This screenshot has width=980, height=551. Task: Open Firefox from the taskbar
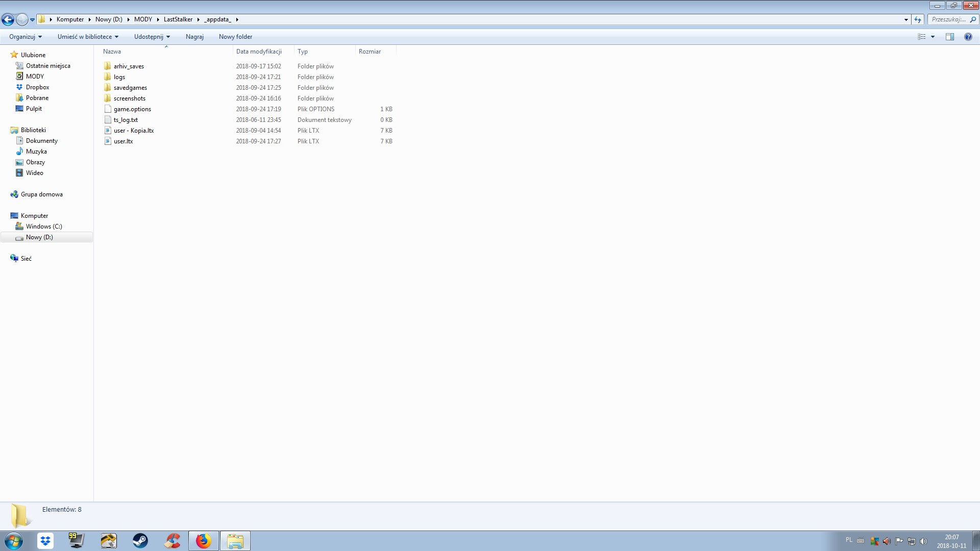(x=203, y=541)
